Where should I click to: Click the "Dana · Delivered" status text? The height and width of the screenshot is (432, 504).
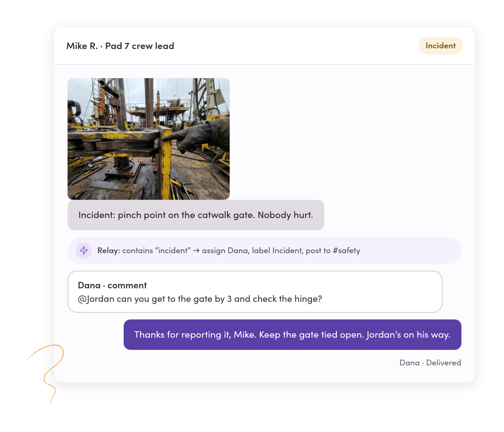(x=430, y=363)
